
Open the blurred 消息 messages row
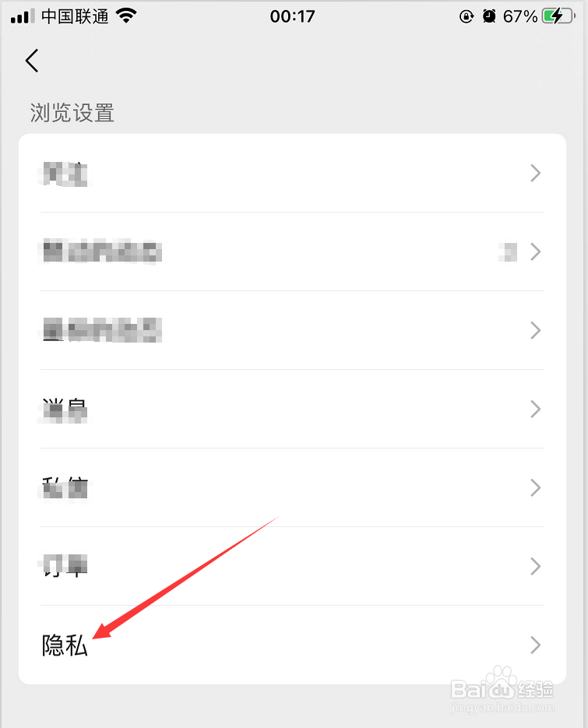[292, 409]
